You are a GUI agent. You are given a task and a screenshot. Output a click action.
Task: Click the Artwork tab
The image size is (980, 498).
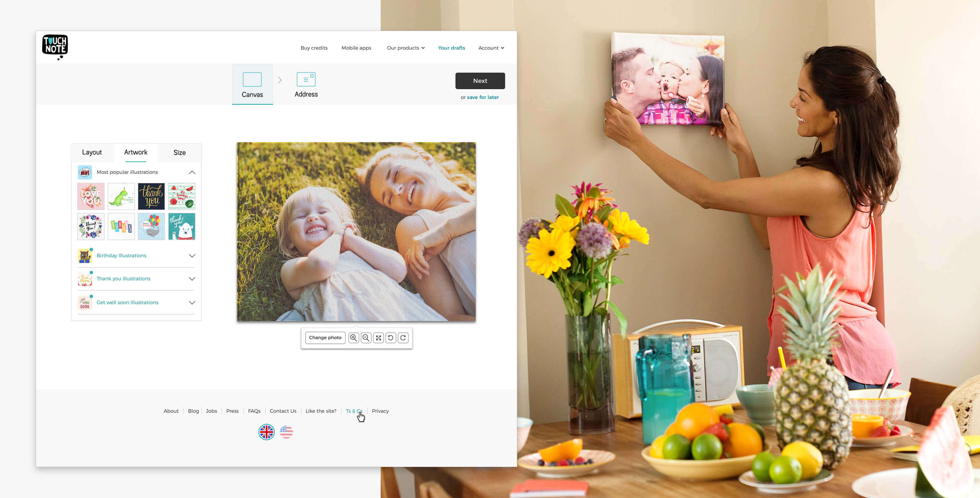[x=135, y=152]
